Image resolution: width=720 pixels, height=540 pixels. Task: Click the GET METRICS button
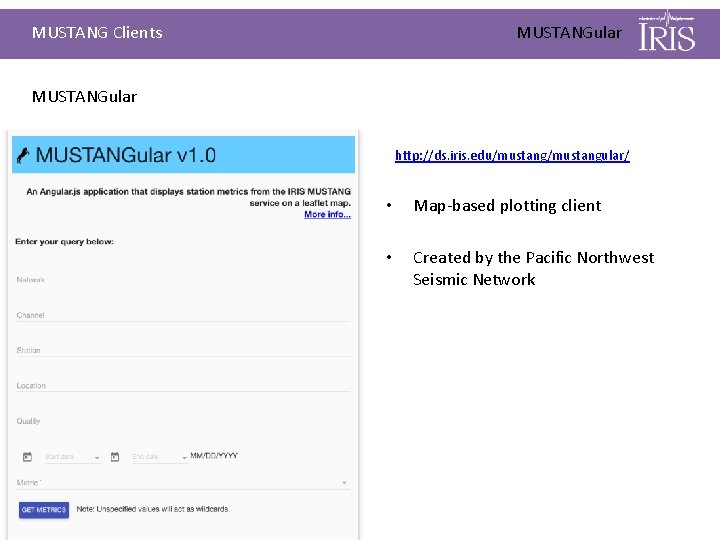(x=44, y=510)
